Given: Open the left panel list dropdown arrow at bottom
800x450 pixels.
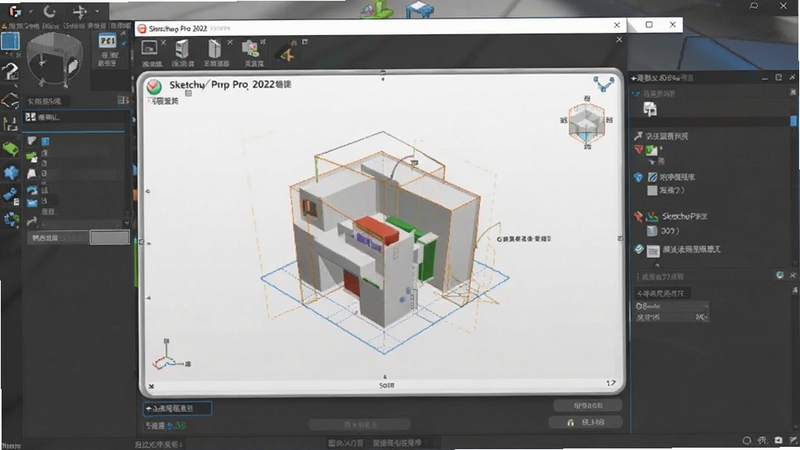Looking at the screenshot, I should (x=126, y=223).
